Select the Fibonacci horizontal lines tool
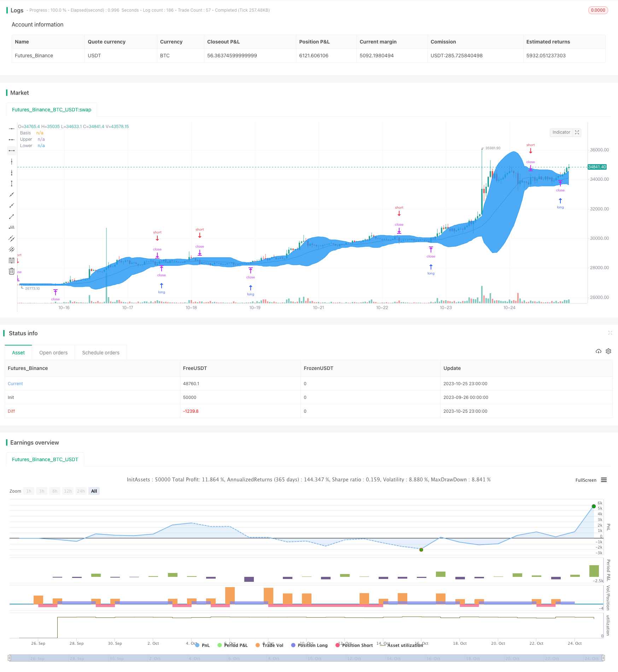The width and height of the screenshot is (618, 672). coord(12,260)
